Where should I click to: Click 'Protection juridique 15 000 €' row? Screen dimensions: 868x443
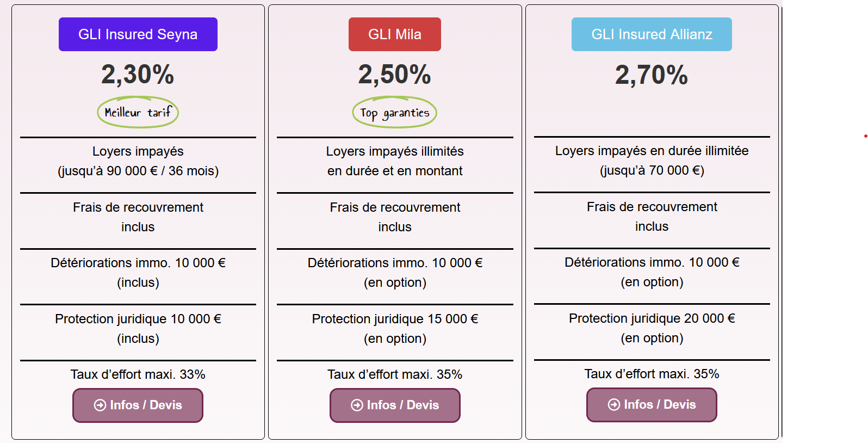point(395,328)
